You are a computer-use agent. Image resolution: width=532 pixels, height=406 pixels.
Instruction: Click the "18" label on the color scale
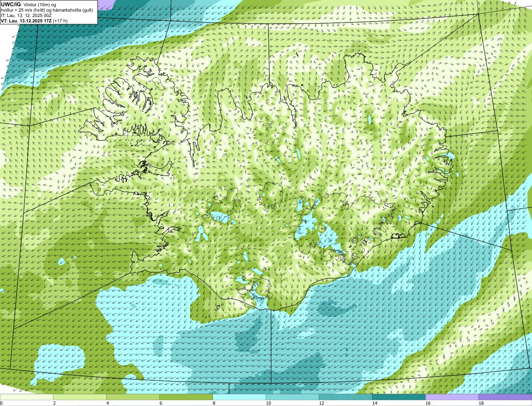(481, 403)
